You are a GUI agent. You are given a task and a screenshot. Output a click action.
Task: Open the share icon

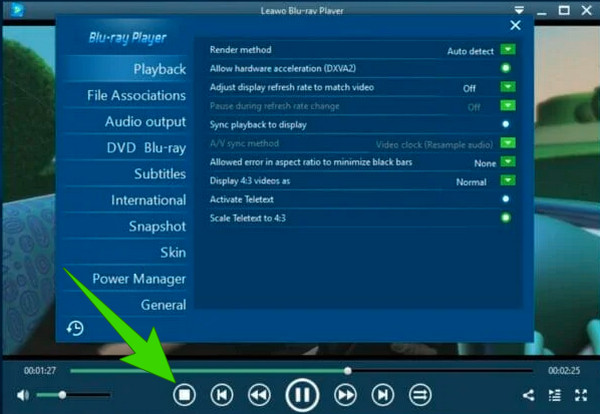coord(529,395)
